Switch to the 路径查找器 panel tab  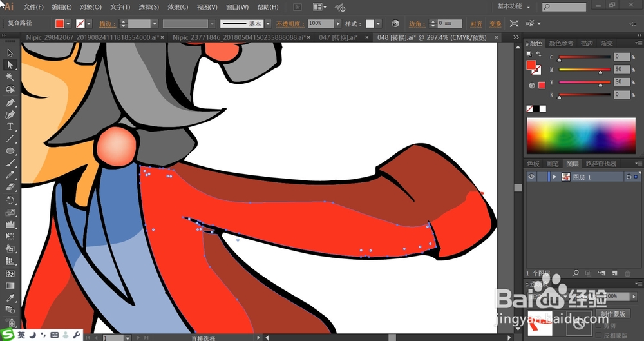(x=601, y=164)
